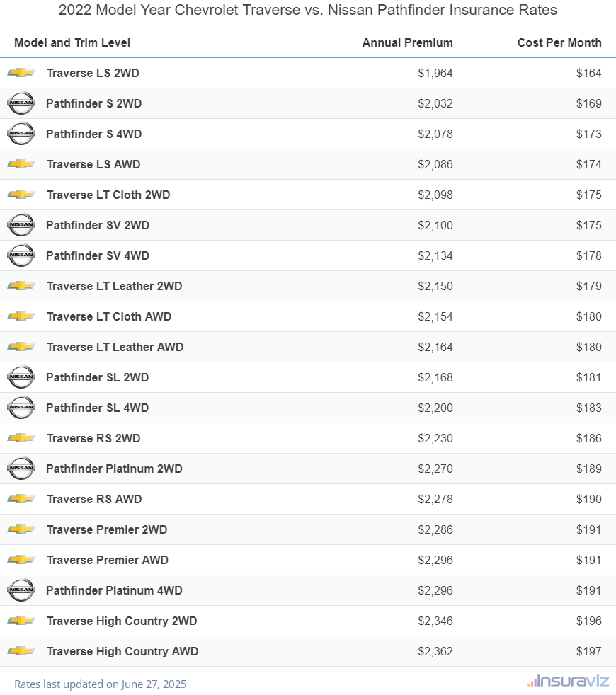Viewport: 616px width, 695px height.
Task: Click the Chevrolet logo beside Traverse Premier 2WD
Action: tap(21, 529)
